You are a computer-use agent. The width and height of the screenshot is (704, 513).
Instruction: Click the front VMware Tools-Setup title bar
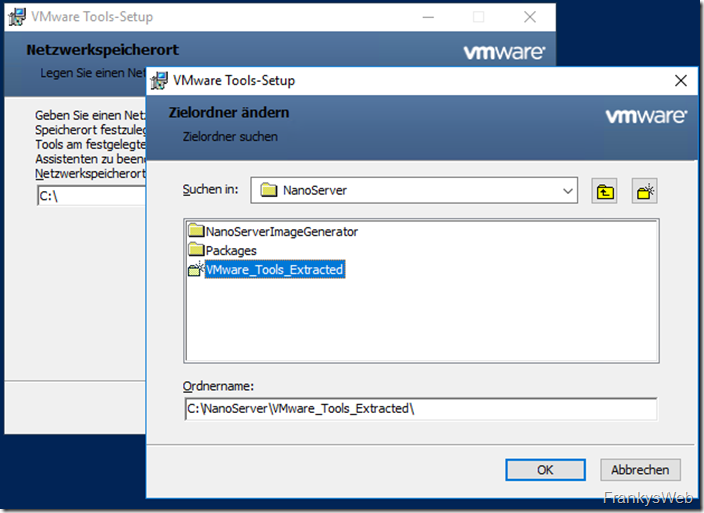tap(400, 81)
